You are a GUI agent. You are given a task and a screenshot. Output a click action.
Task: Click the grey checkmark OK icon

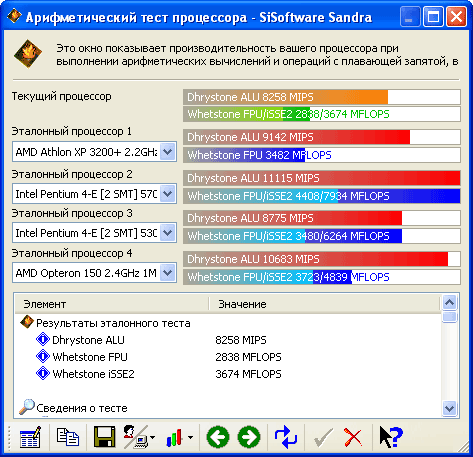[x=323, y=437]
